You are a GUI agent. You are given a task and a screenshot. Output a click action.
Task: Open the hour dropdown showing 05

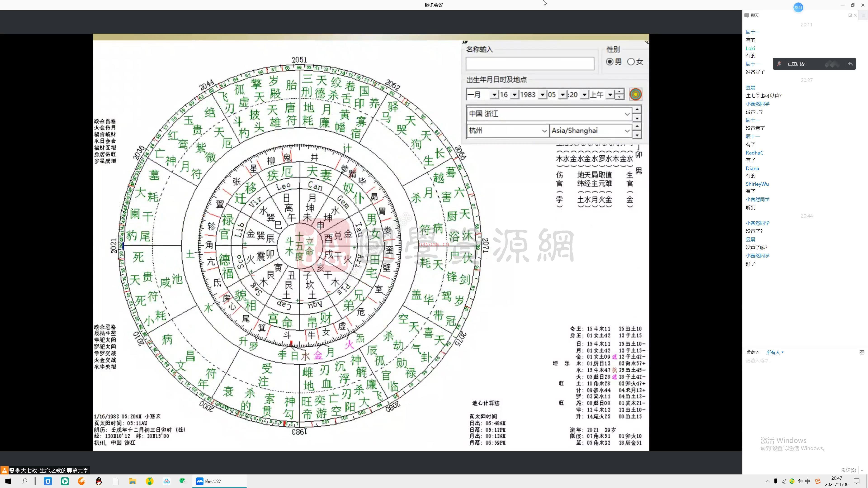[x=562, y=95]
